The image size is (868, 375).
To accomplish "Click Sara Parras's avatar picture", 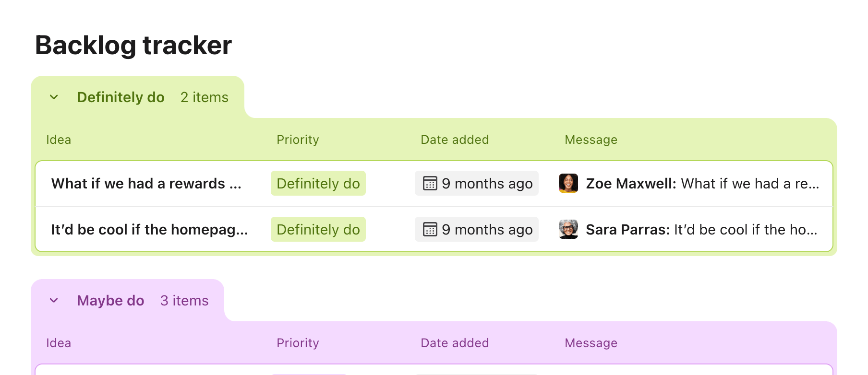I will [x=568, y=229].
